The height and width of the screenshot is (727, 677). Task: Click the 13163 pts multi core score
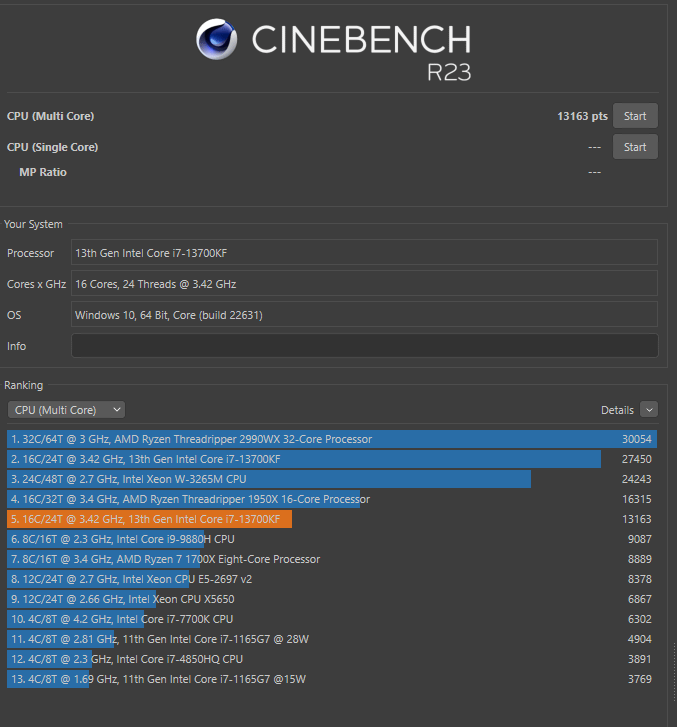click(582, 116)
